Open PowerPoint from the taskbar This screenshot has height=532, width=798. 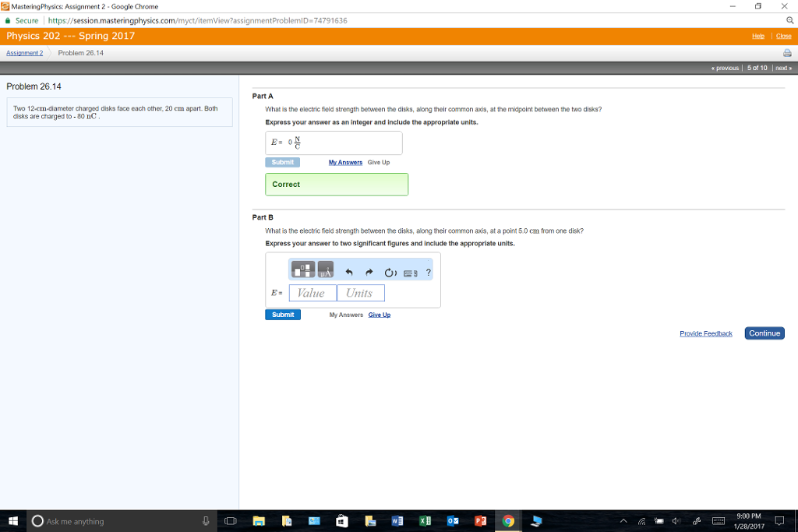tap(480, 521)
